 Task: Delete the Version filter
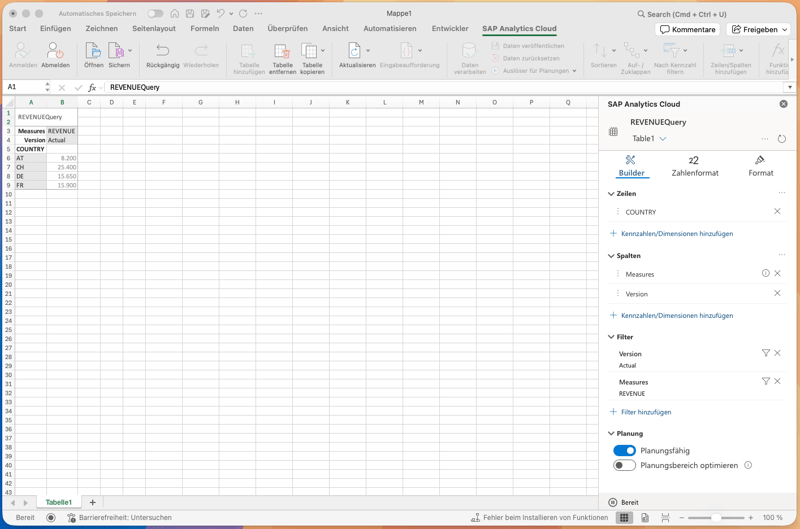[x=777, y=353]
